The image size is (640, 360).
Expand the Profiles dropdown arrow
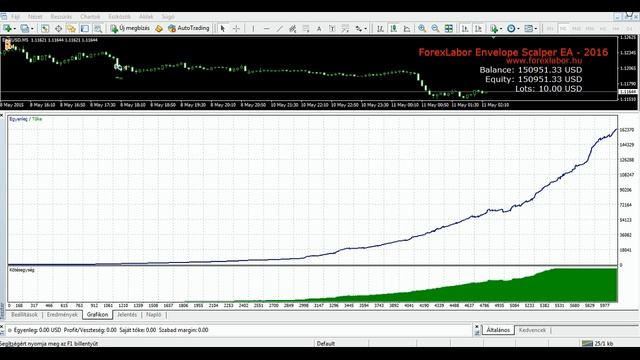[x=32, y=29]
